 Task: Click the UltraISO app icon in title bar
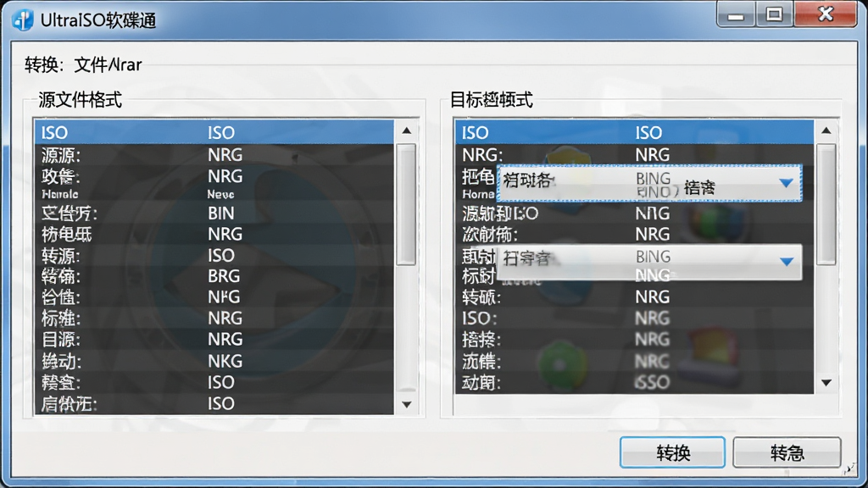point(23,20)
